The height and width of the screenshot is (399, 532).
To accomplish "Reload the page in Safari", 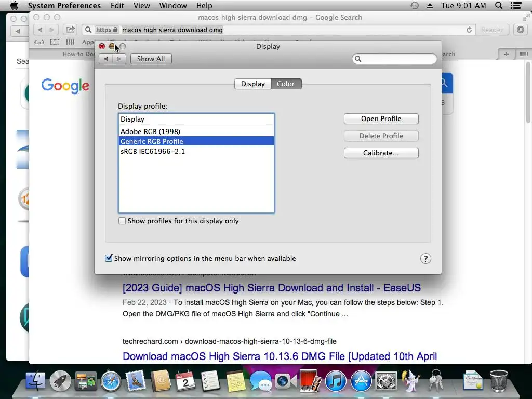I will 469,30.
